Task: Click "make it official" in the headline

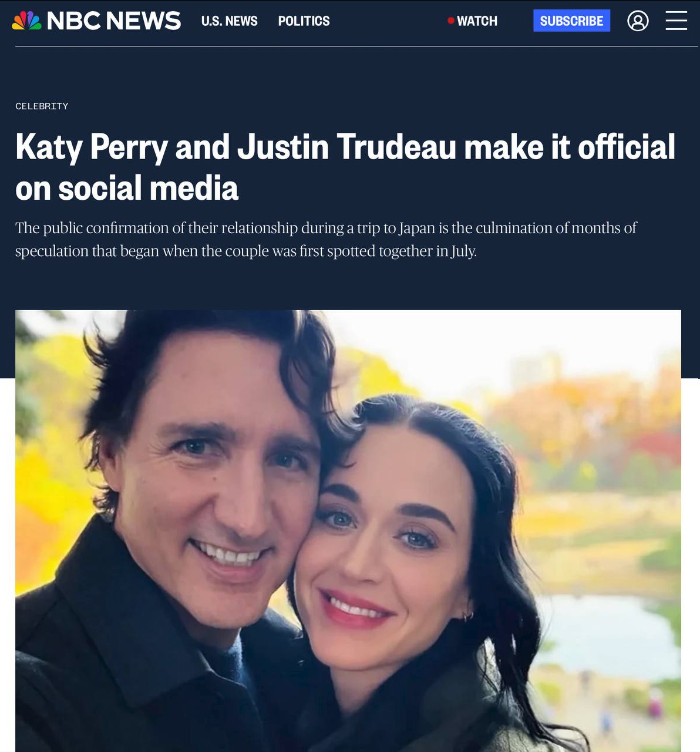Action: [570, 147]
